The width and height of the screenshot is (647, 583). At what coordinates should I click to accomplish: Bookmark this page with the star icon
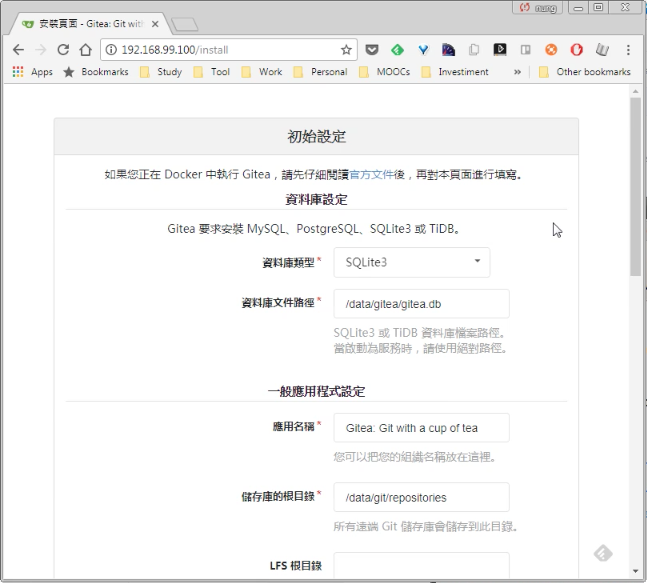346,50
